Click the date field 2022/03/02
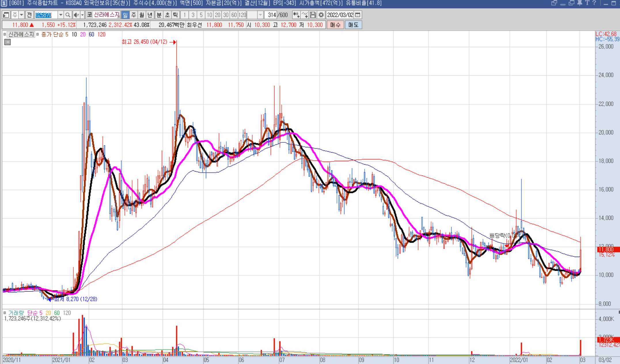The width and height of the screenshot is (620, 364). pyautogui.click(x=340, y=15)
